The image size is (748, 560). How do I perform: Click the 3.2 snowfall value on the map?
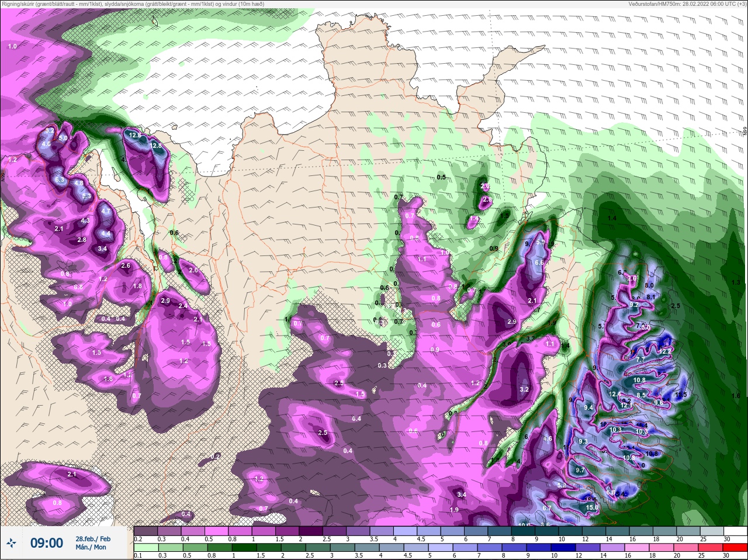click(x=524, y=389)
